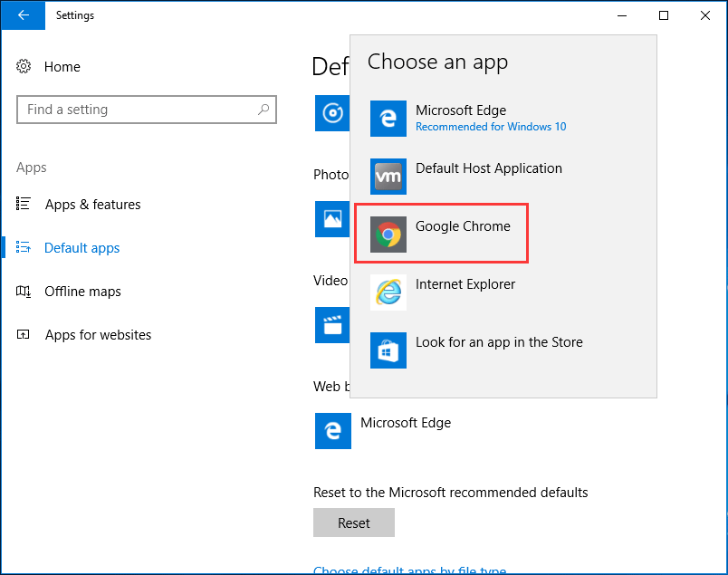This screenshot has width=728, height=575.
Task: Select Google Chrome label
Action: pos(463,226)
